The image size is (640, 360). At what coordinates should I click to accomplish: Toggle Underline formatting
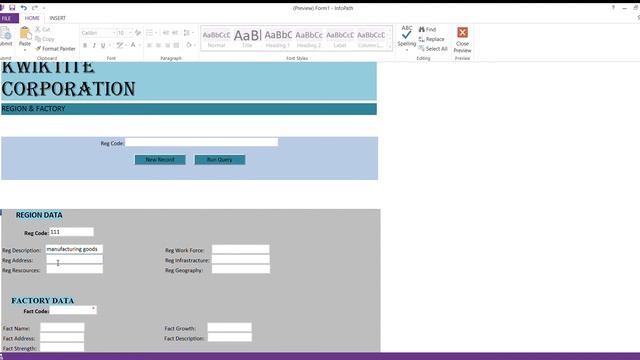pos(103,45)
